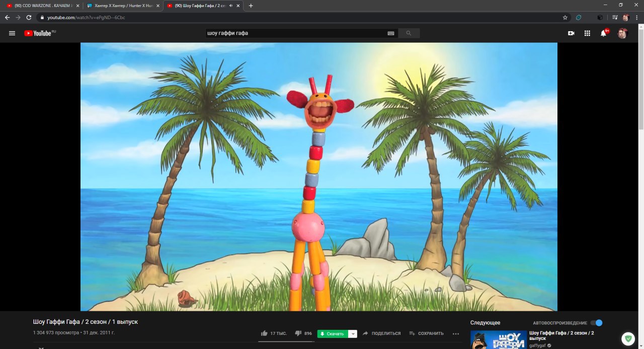Click the green Скачать download button
644x349 pixels.
333,333
